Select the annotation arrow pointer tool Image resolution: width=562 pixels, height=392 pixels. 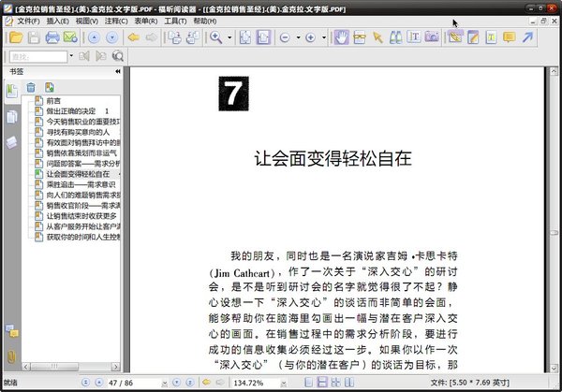(x=377, y=37)
